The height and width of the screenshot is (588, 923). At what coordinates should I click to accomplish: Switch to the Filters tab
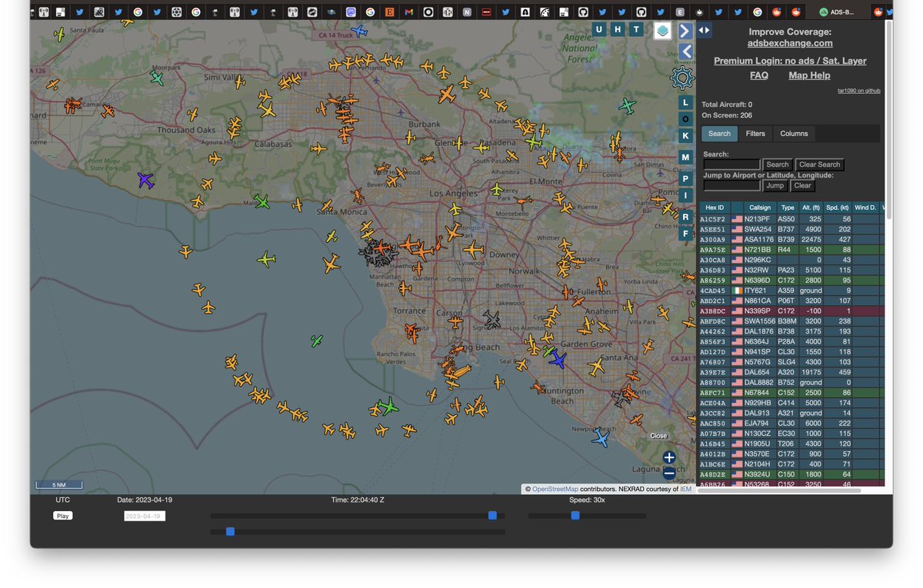pyautogui.click(x=755, y=134)
